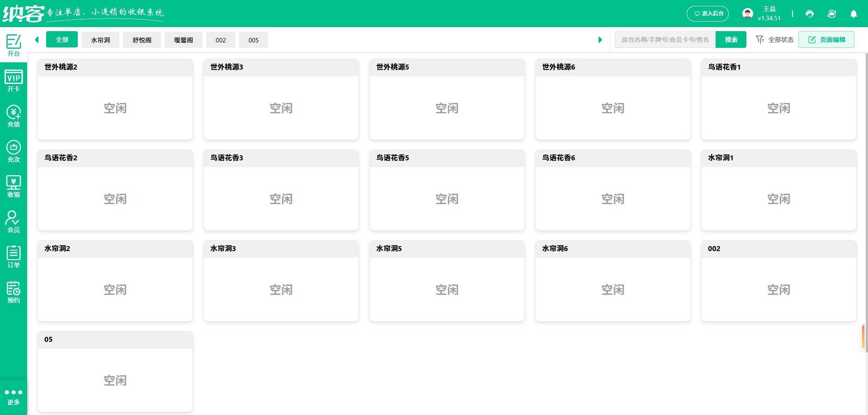View orders via the 订单 sidebar icon
The width and height of the screenshot is (868, 415).
14,256
